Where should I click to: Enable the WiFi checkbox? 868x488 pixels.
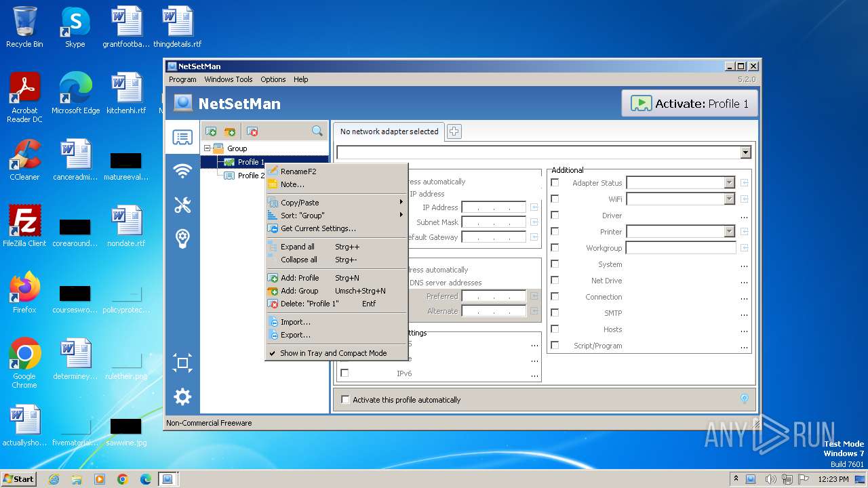coord(555,199)
